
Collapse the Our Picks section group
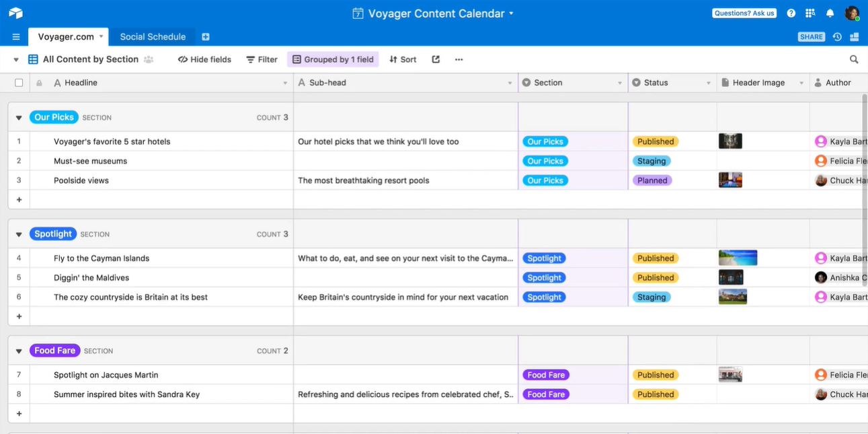[x=18, y=116]
